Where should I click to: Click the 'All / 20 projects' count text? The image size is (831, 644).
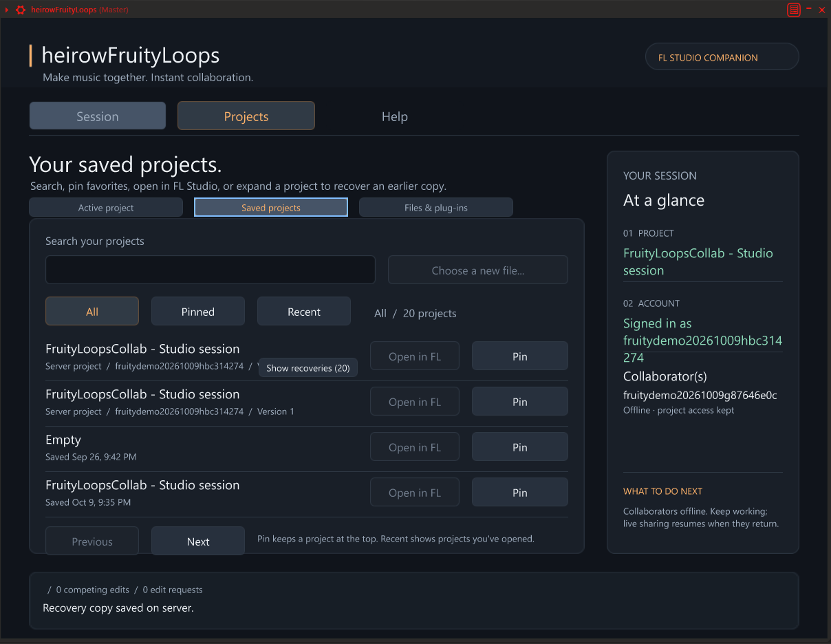415,313
